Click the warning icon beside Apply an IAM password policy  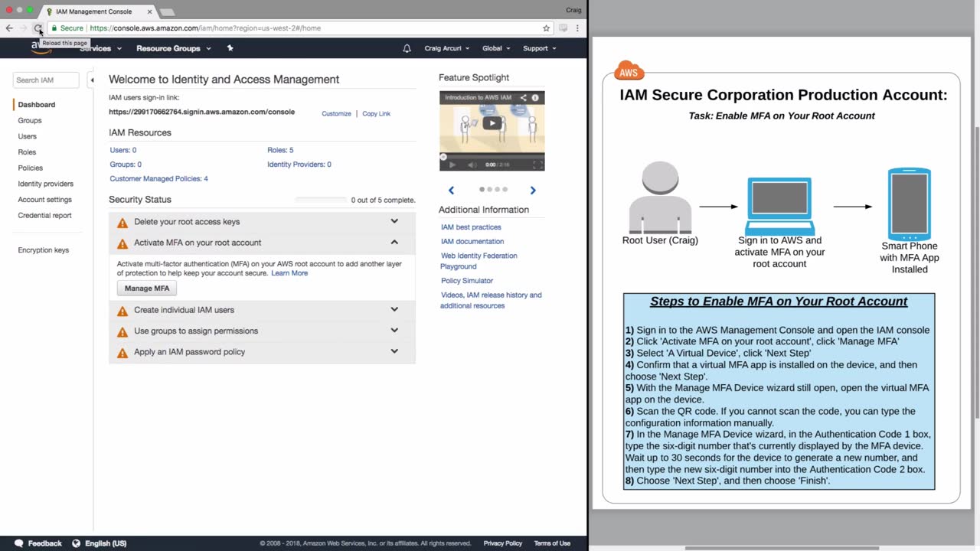[x=122, y=353]
